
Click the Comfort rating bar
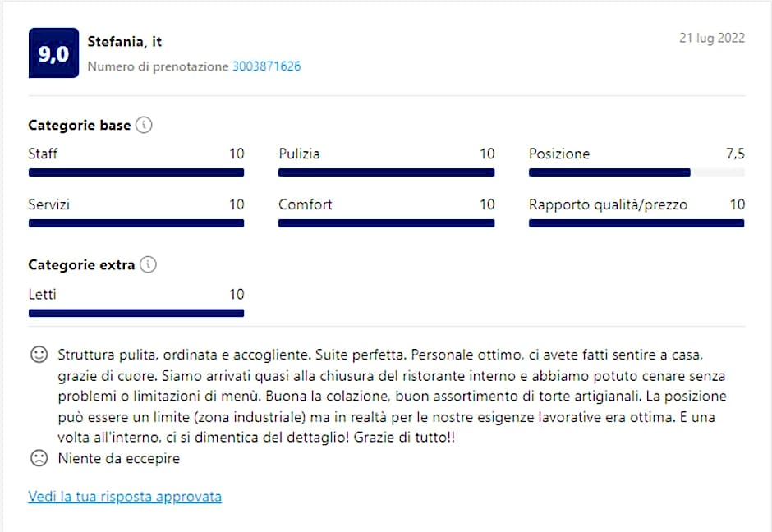(x=386, y=223)
